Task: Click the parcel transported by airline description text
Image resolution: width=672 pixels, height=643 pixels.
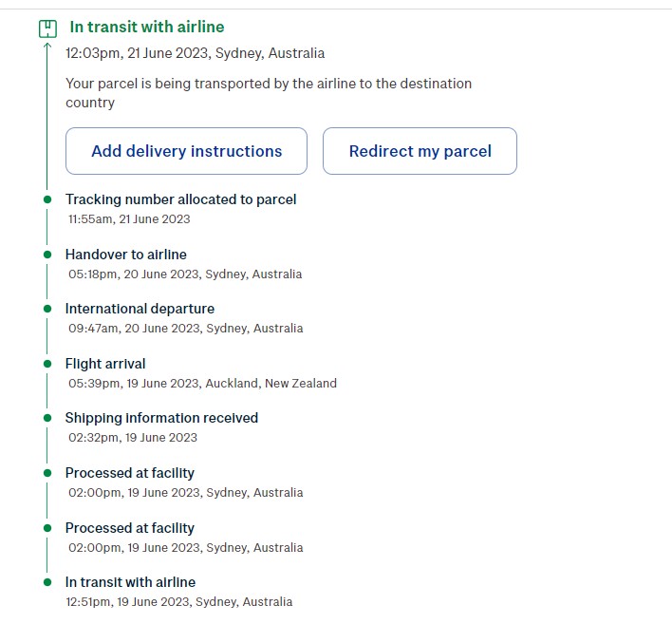Action: [269, 93]
